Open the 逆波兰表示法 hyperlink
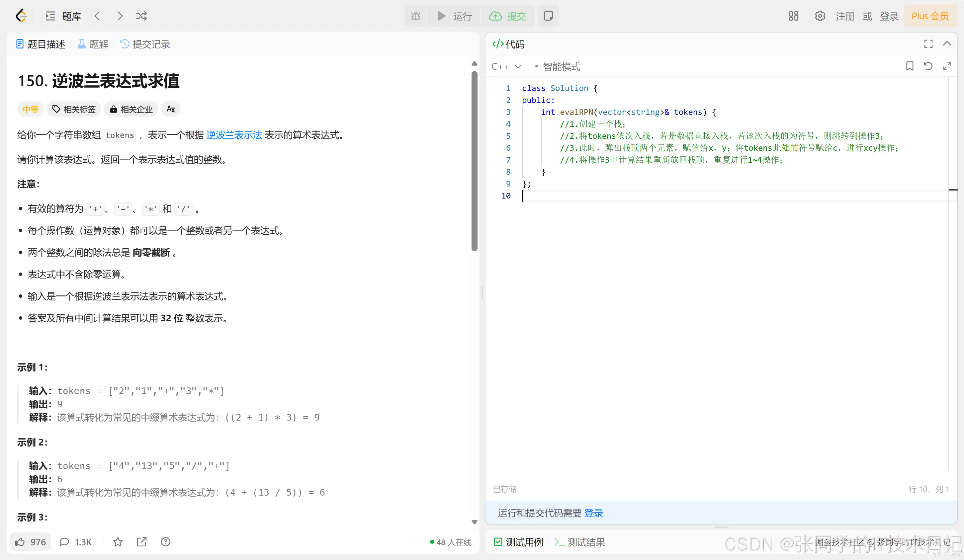Viewport: 964px width, 560px height. pyautogui.click(x=234, y=135)
